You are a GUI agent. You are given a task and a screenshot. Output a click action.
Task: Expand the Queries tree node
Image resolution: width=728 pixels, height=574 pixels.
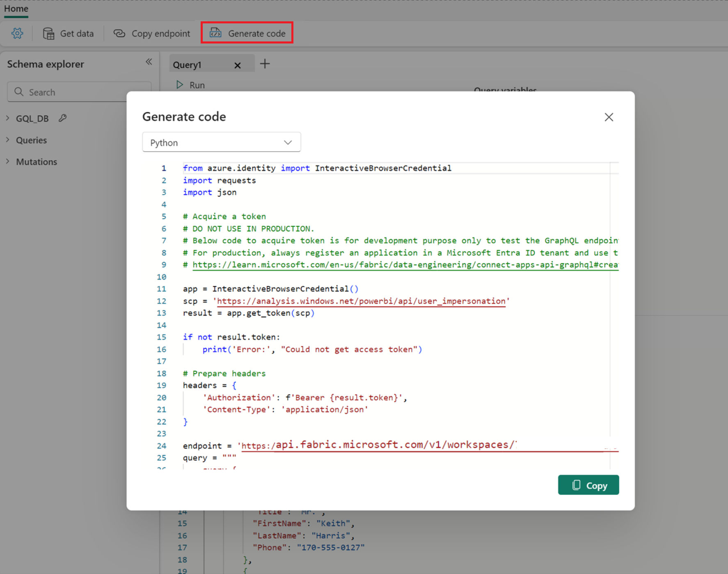click(8, 140)
